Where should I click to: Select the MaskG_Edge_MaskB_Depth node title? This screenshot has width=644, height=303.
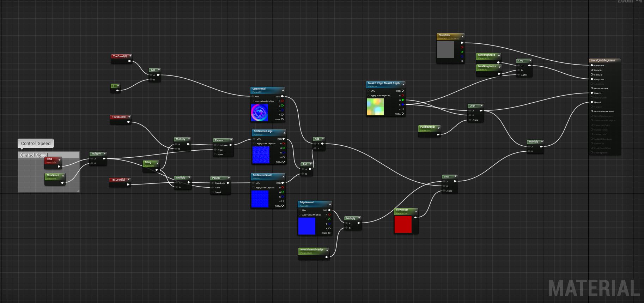(384, 83)
